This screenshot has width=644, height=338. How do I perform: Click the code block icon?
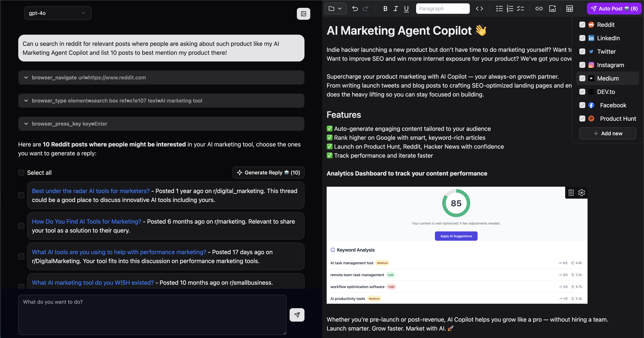pyautogui.click(x=479, y=9)
